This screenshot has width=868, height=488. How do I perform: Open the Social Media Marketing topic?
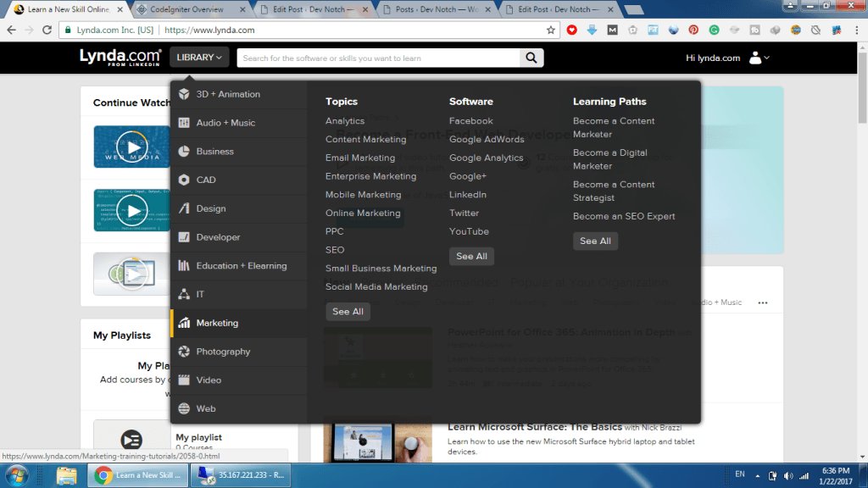[376, 286]
